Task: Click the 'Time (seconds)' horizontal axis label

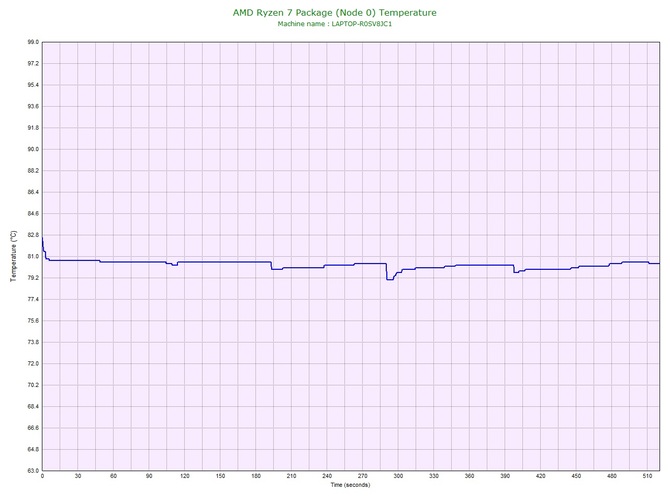Action: 350,485
